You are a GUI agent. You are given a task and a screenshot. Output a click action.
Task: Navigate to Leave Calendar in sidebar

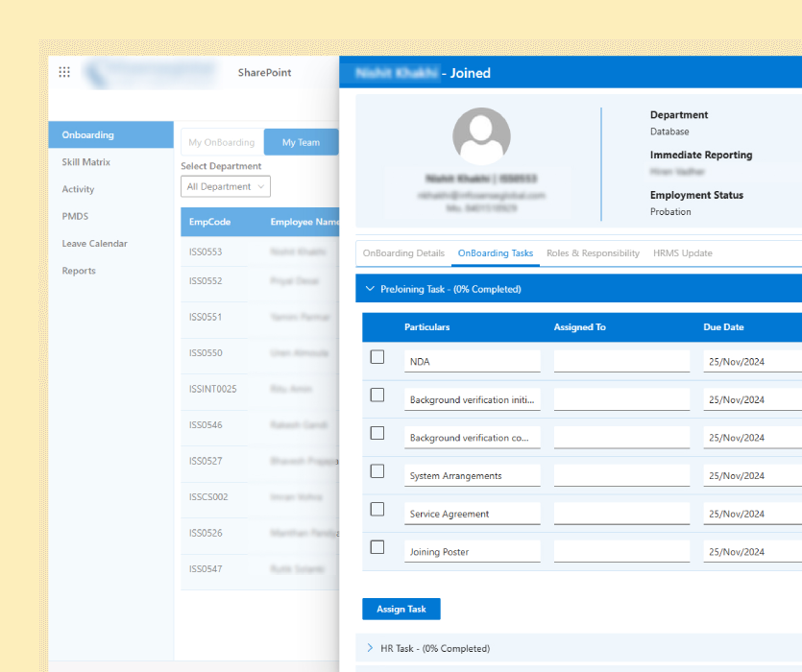pyautogui.click(x=94, y=244)
